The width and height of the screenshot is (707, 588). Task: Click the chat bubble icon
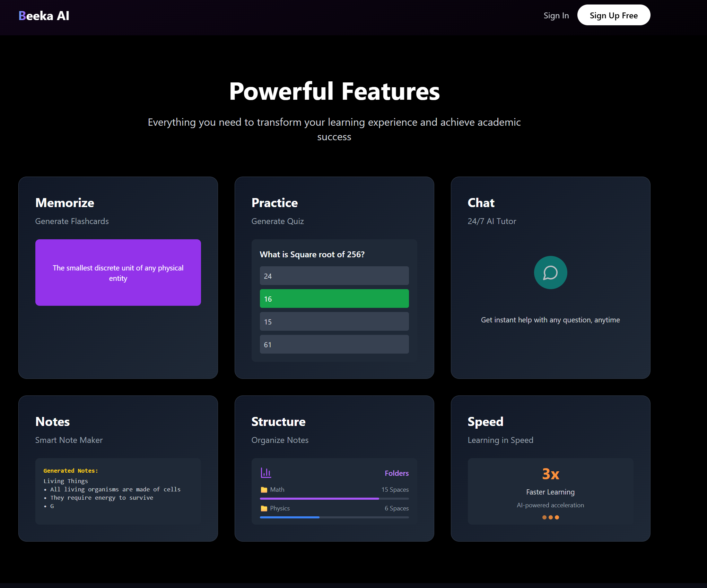(x=550, y=273)
